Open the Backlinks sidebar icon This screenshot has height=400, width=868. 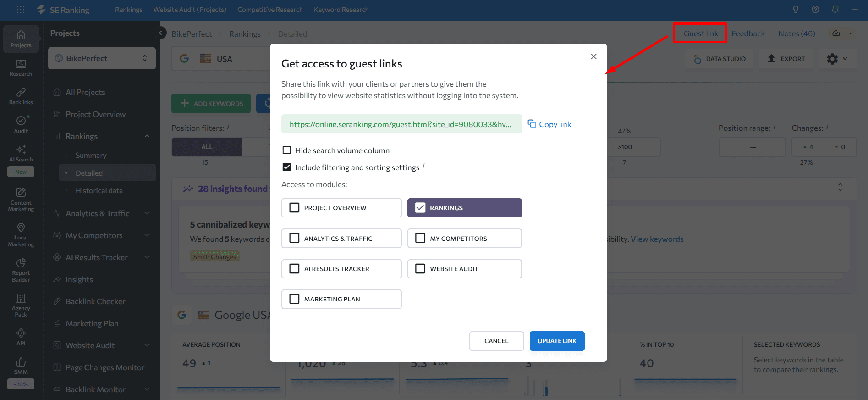pyautogui.click(x=21, y=96)
